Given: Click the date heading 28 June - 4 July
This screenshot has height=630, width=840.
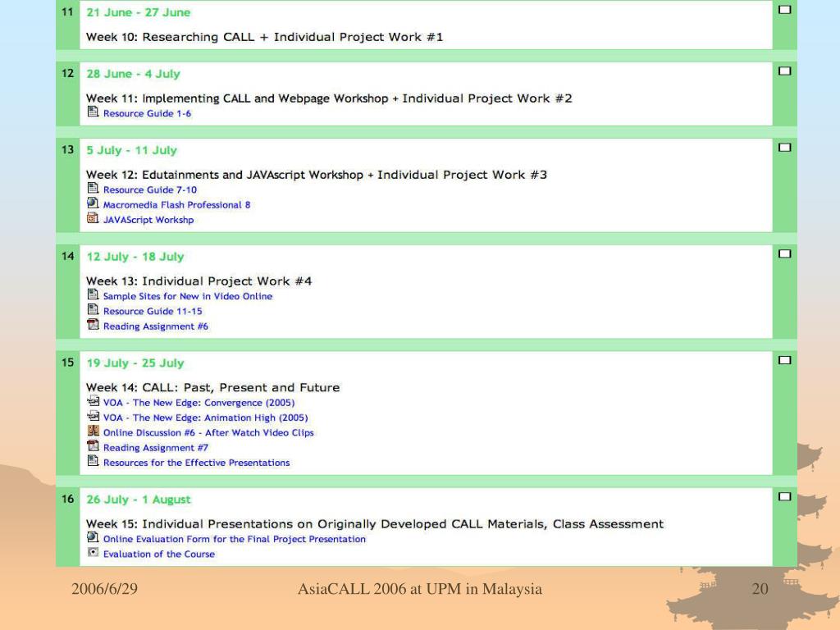Looking at the screenshot, I should (134, 74).
